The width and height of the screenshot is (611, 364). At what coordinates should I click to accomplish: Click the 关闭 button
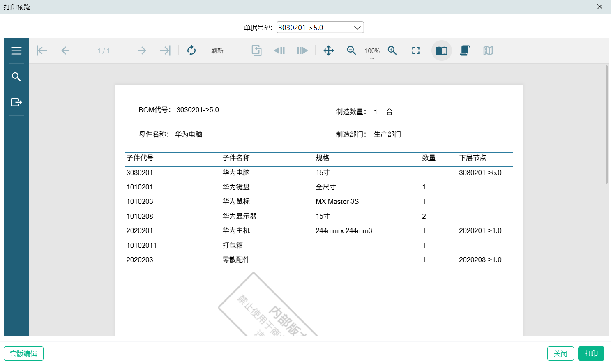tap(560, 353)
